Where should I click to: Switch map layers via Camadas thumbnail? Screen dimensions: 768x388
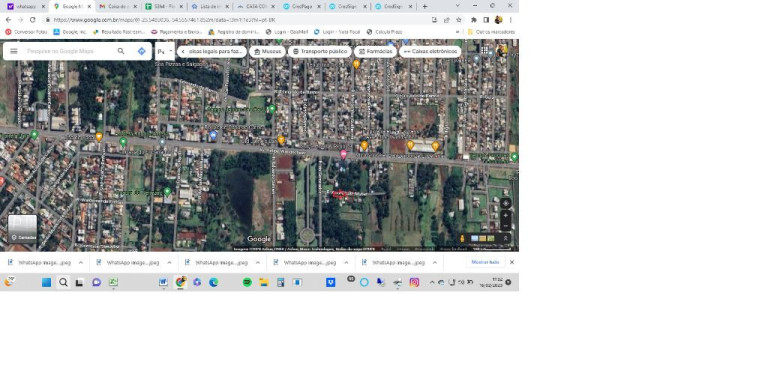(23, 228)
